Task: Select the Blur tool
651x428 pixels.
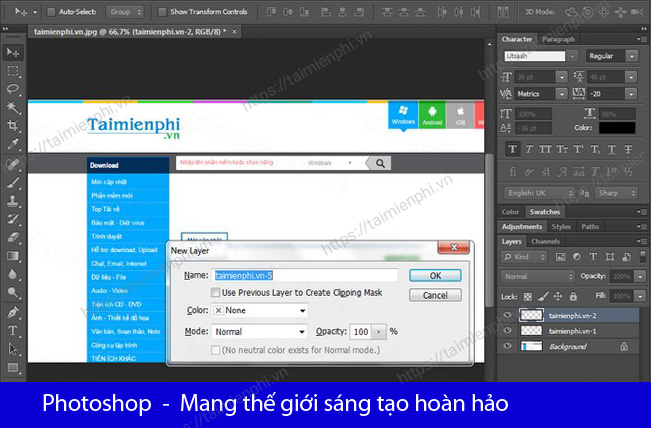Action: (x=13, y=274)
